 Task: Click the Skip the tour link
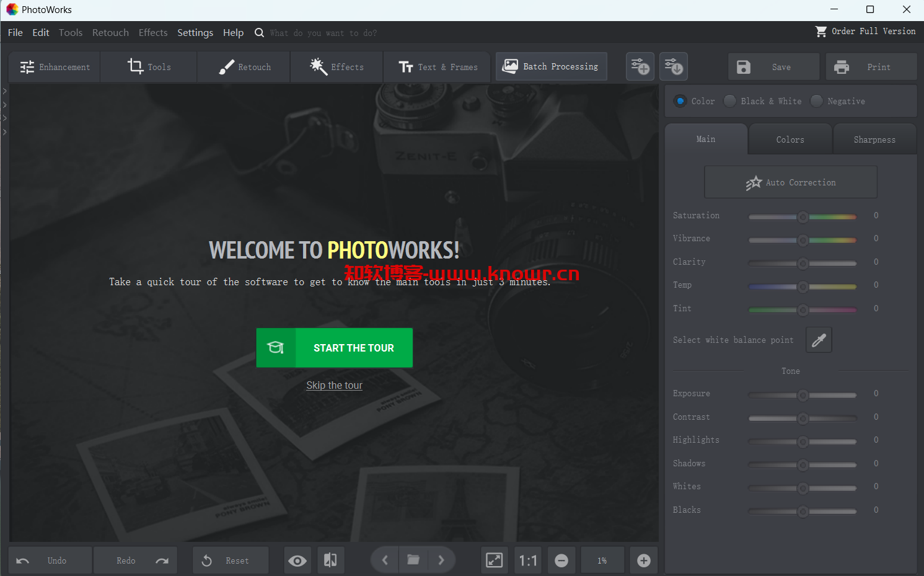point(334,385)
